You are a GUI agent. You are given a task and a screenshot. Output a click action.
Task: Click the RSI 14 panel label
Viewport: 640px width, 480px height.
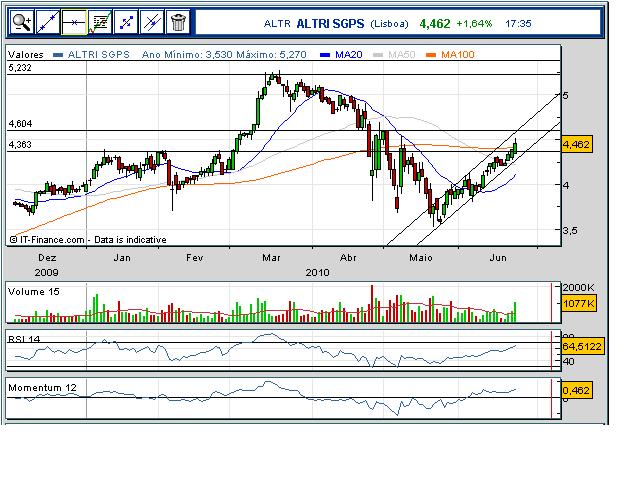(24, 339)
